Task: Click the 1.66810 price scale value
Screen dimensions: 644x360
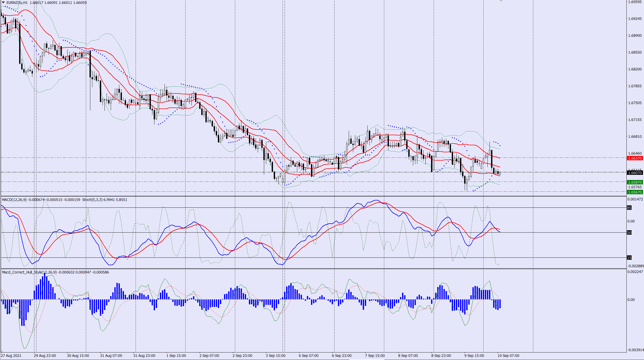Action: coord(635,136)
